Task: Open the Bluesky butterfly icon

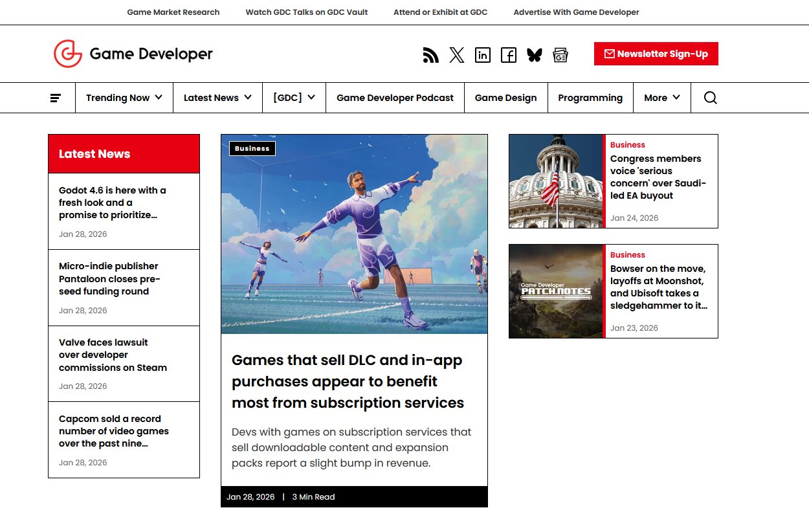Action: 535,55
